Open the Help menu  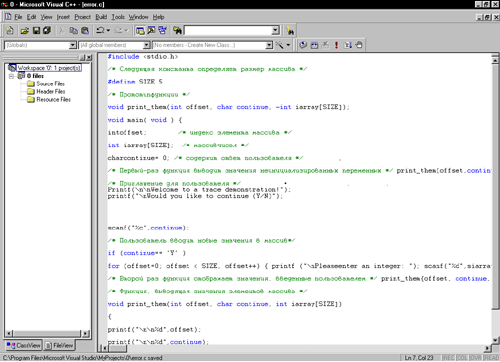coord(158,17)
